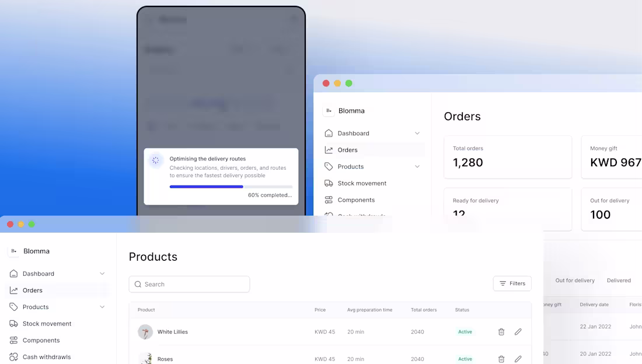The image size is (642, 364).
Task: Click Active status badge for Roses
Action: pos(465,359)
